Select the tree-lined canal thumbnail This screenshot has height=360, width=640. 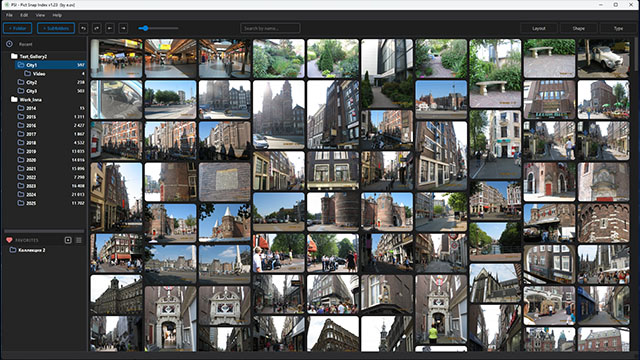(495, 242)
